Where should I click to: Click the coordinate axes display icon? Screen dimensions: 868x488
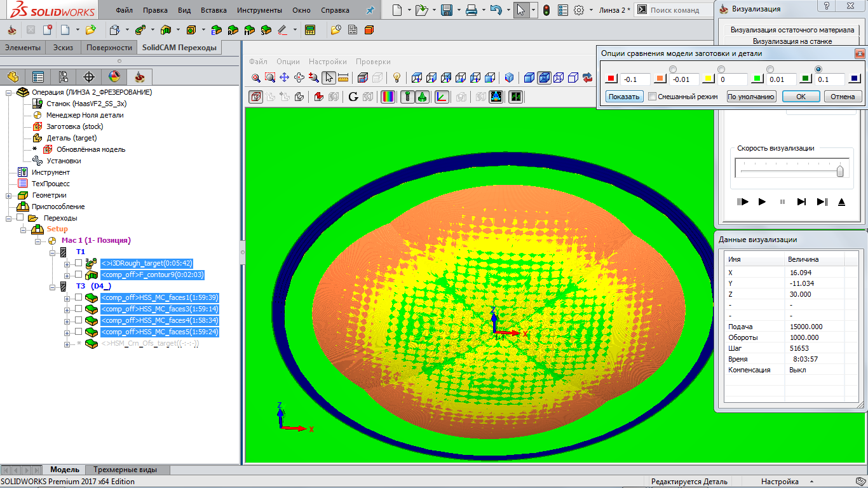[442, 97]
